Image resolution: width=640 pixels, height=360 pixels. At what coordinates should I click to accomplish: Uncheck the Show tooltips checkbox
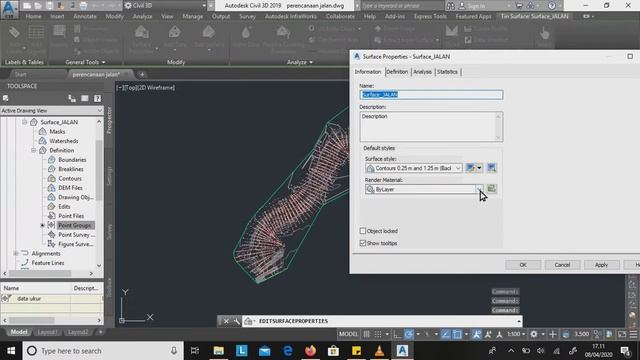[363, 243]
